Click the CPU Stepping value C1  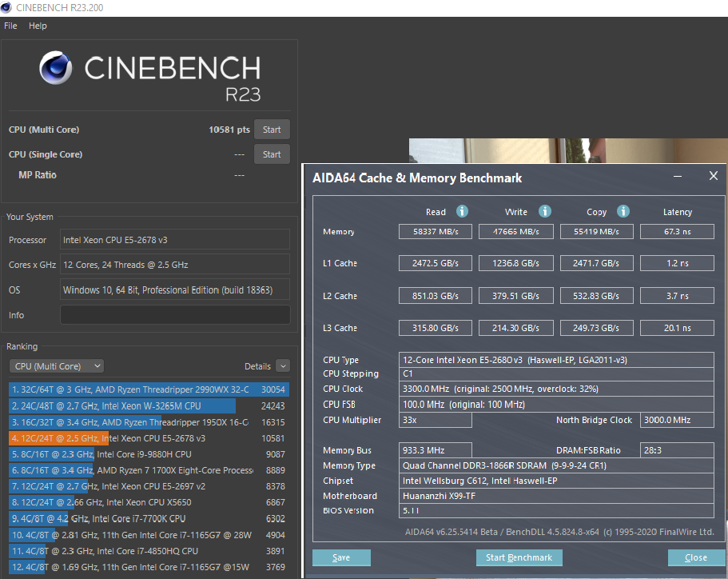[x=556, y=373]
